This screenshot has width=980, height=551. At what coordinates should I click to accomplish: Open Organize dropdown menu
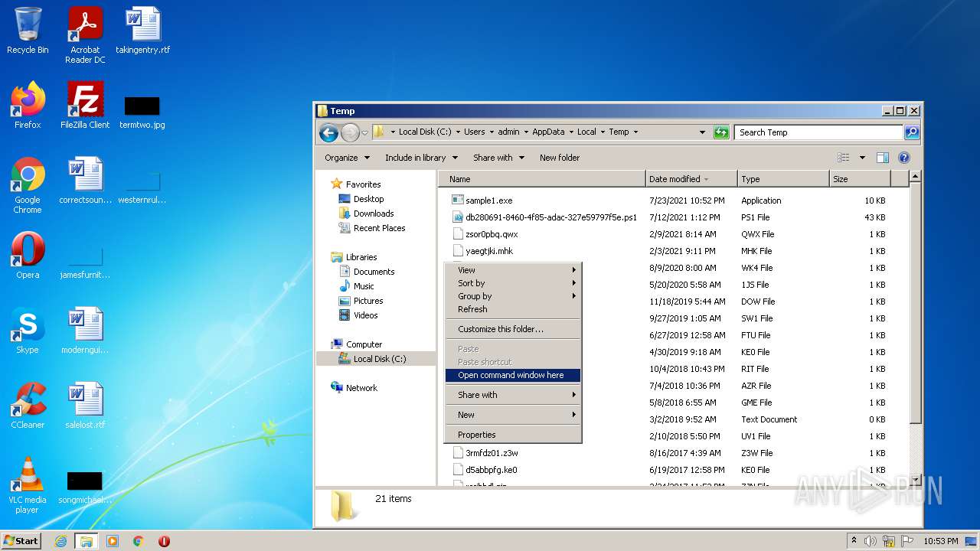(x=347, y=158)
